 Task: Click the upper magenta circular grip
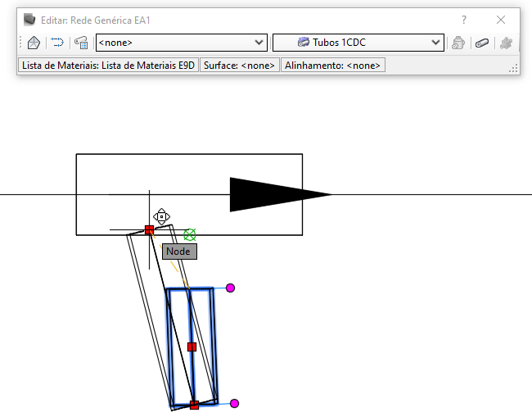click(x=230, y=288)
